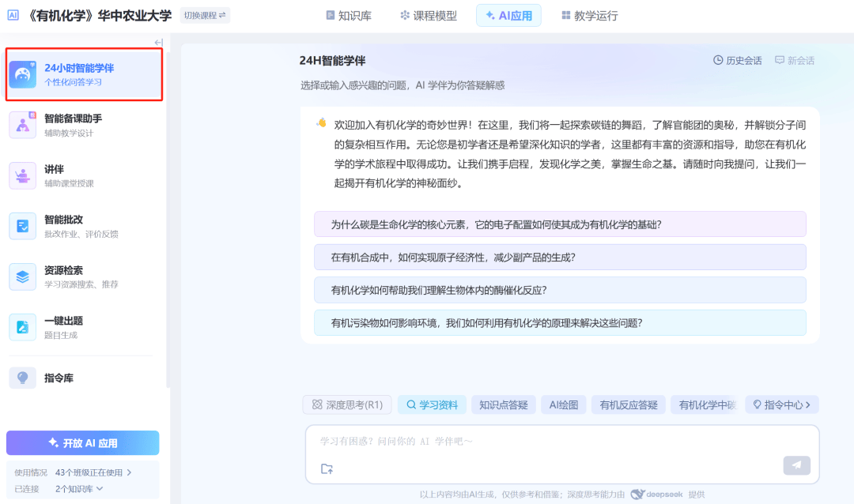The height and width of the screenshot is (504, 854).
Task: Open 智能备课助手 via its icon
Action: click(x=23, y=125)
